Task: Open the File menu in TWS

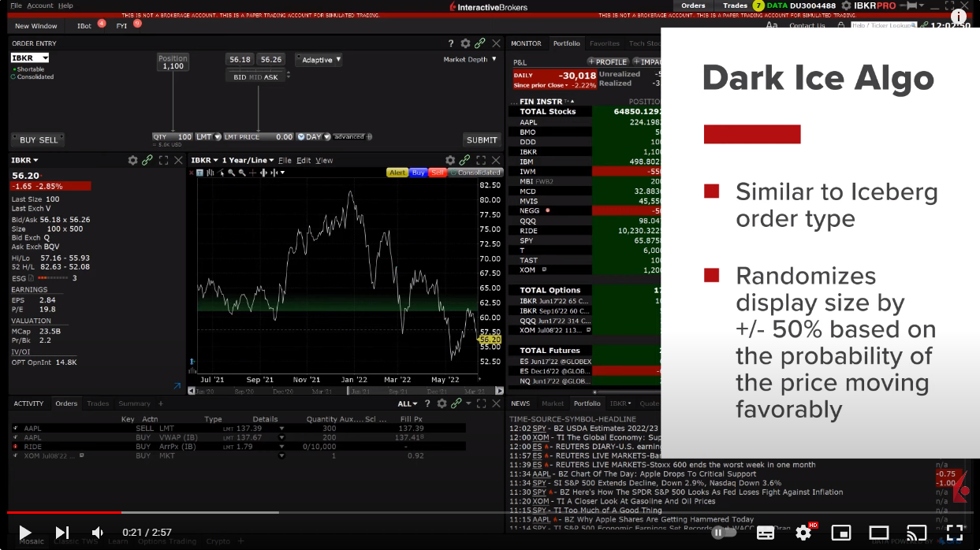Action: (16, 6)
